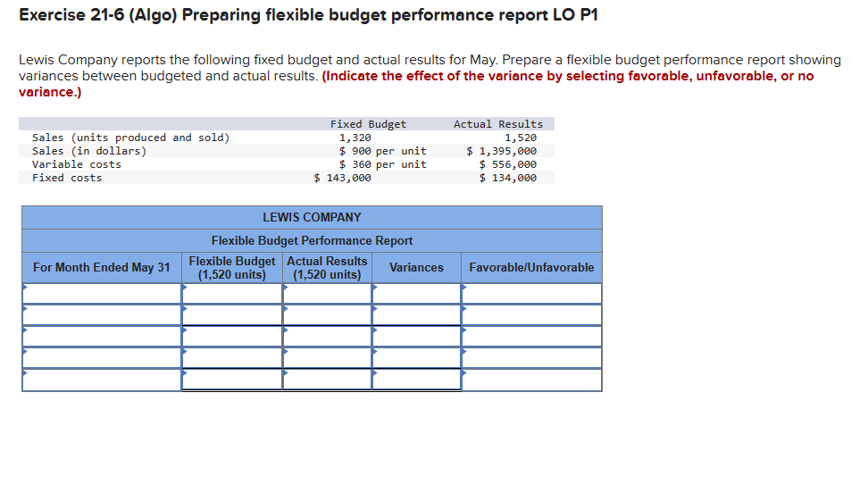Select fifth row Flexible Budget input cell

point(232,380)
